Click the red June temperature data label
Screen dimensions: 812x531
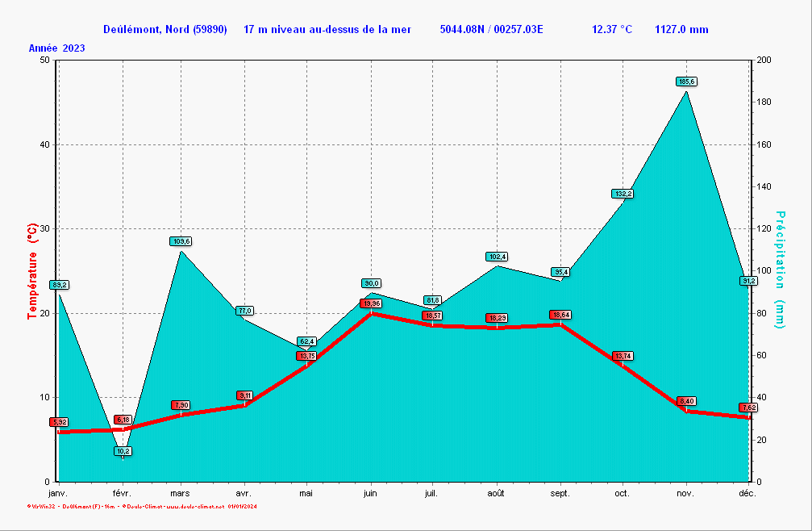(x=371, y=303)
